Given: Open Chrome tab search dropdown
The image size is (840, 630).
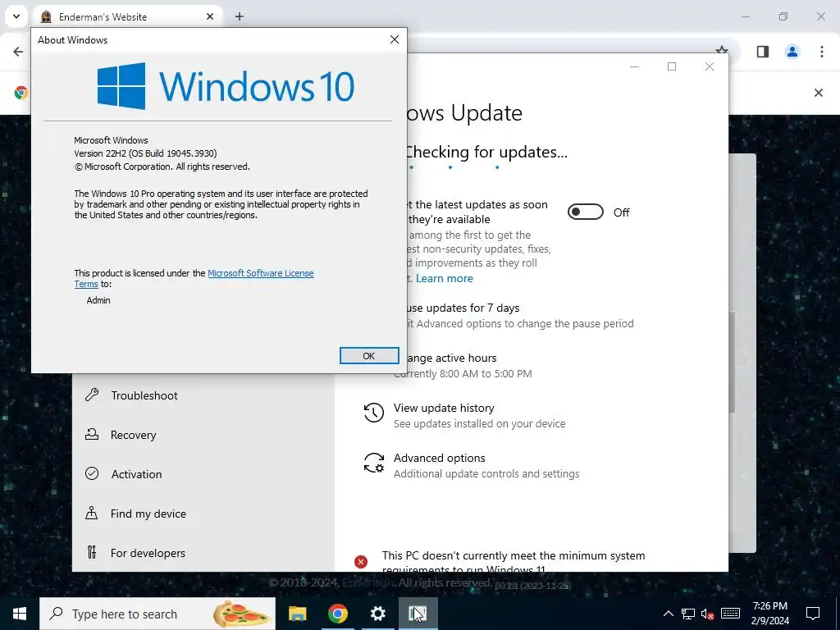Looking at the screenshot, I should (x=16, y=16).
